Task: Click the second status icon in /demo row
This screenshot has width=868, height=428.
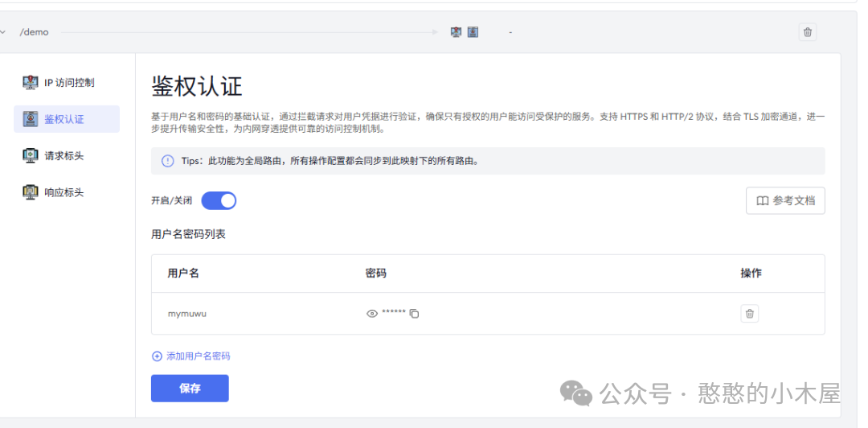Action: point(473,32)
